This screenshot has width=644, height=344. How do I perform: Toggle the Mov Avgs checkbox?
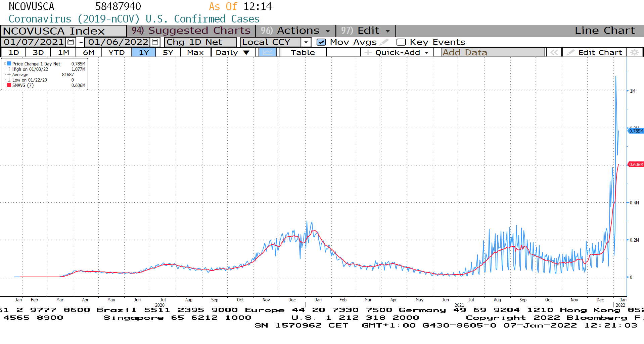(x=321, y=42)
